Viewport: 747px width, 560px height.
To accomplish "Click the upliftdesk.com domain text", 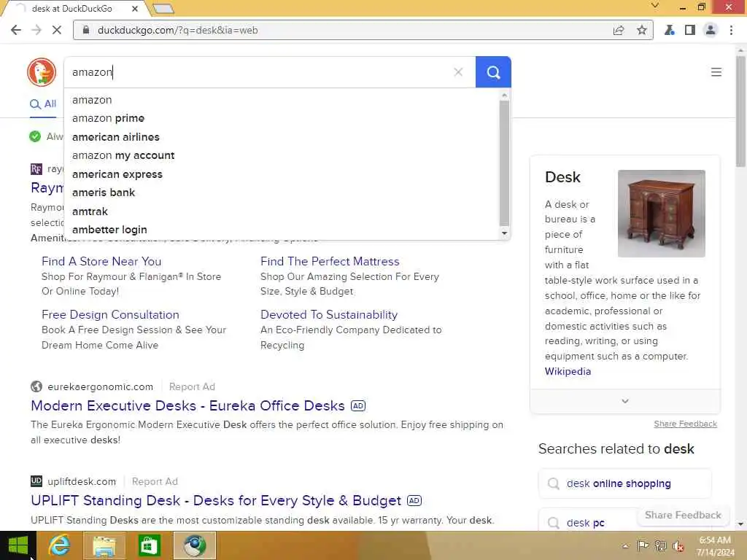I will (82, 481).
